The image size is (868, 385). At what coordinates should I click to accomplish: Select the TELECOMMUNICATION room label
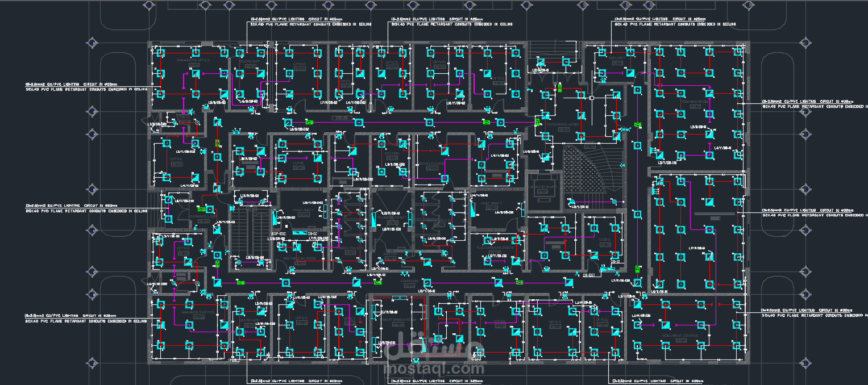(x=494, y=248)
